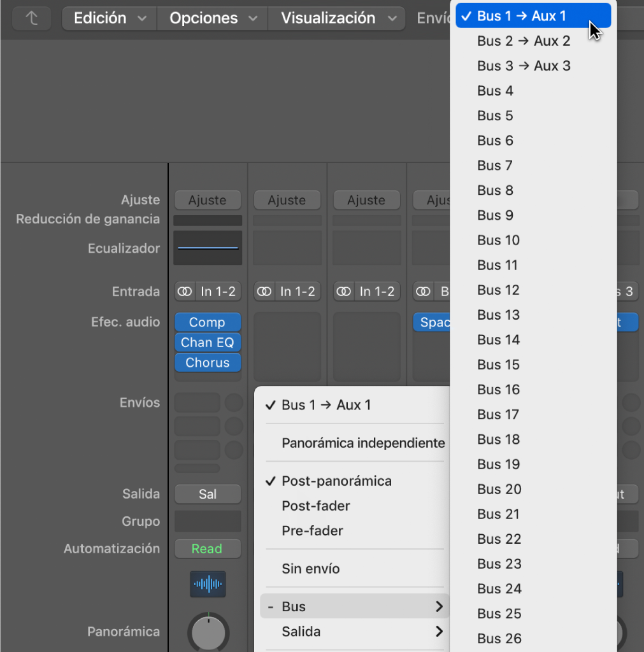Select Sin envío in the send menu

(311, 569)
